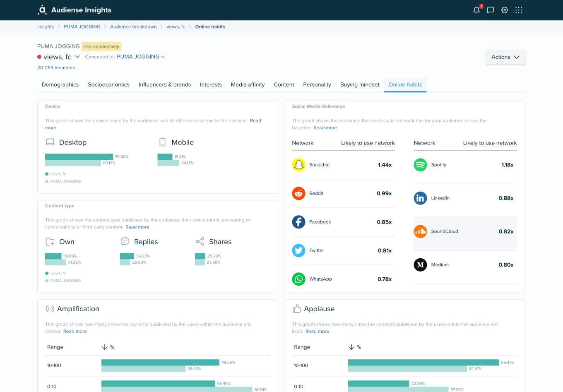Click Read more in Content type card
This screenshot has width=563, height=392.
137,227
